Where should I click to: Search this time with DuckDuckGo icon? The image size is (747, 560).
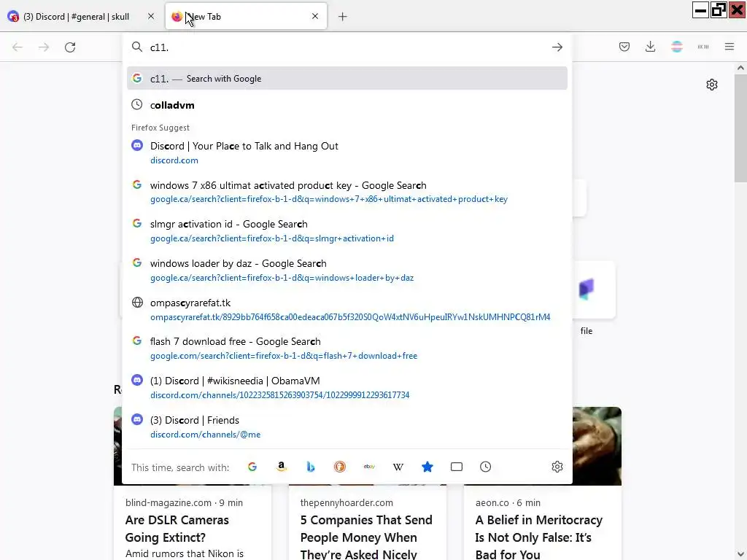(340, 467)
